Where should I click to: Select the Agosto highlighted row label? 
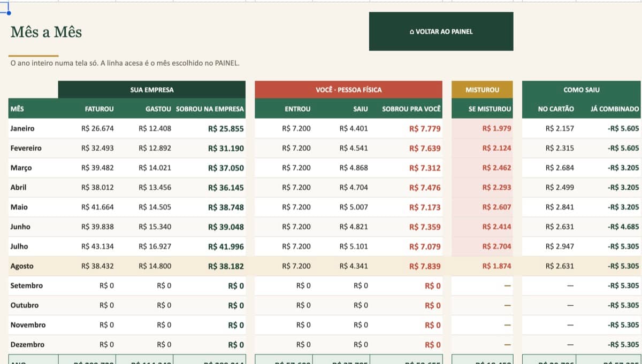click(x=22, y=266)
